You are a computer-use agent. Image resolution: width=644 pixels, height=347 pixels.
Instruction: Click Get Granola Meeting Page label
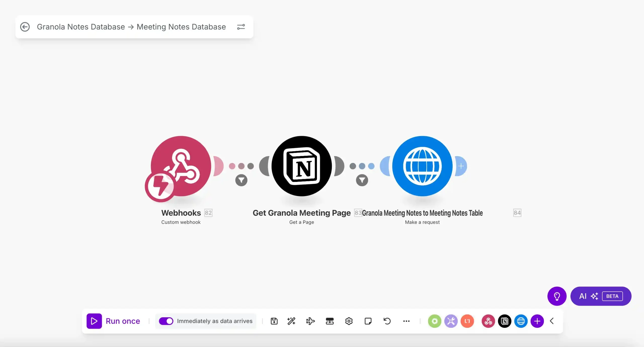pyautogui.click(x=302, y=213)
